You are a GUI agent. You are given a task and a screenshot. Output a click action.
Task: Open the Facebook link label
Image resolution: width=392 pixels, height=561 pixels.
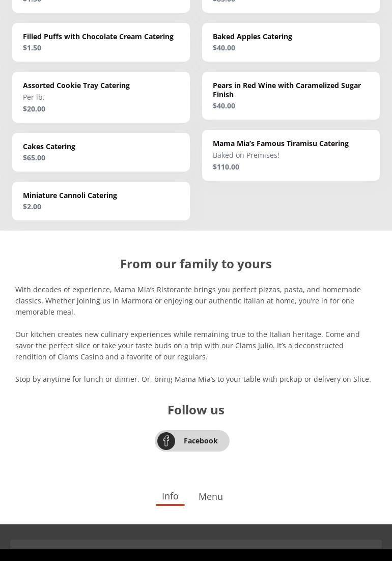[201, 441]
